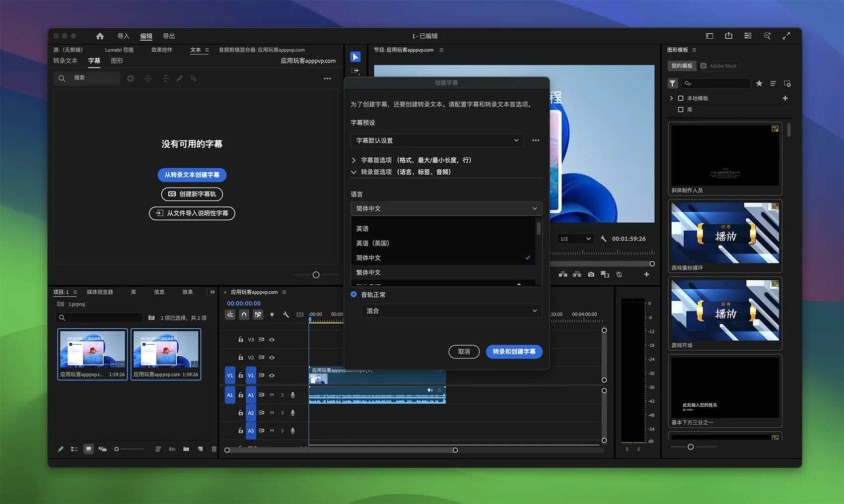
Task: Click the translate captions icon
Action: click(194, 78)
